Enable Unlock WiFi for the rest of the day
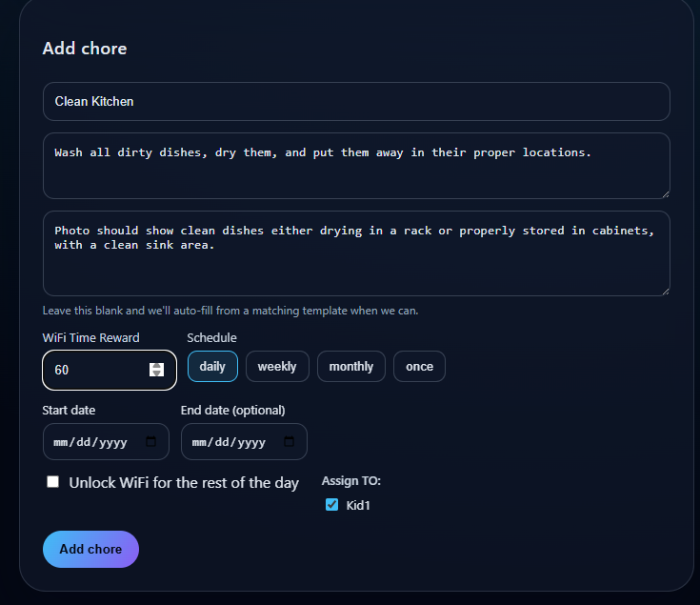The image size is (700, 605). [x=53, y=482]
